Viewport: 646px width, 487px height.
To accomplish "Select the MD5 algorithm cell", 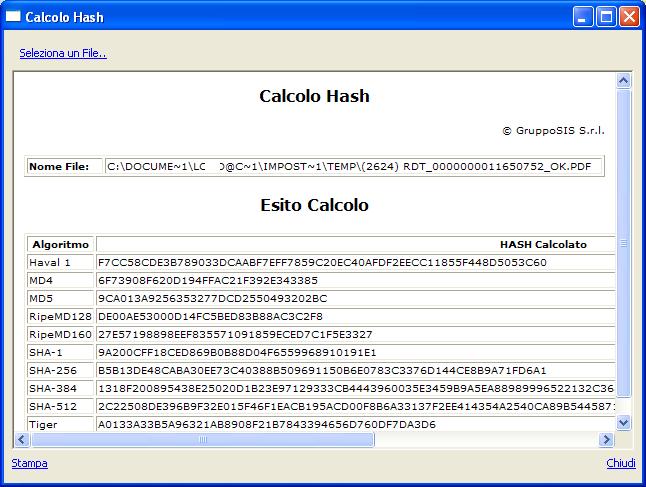I will coord(61,298).
